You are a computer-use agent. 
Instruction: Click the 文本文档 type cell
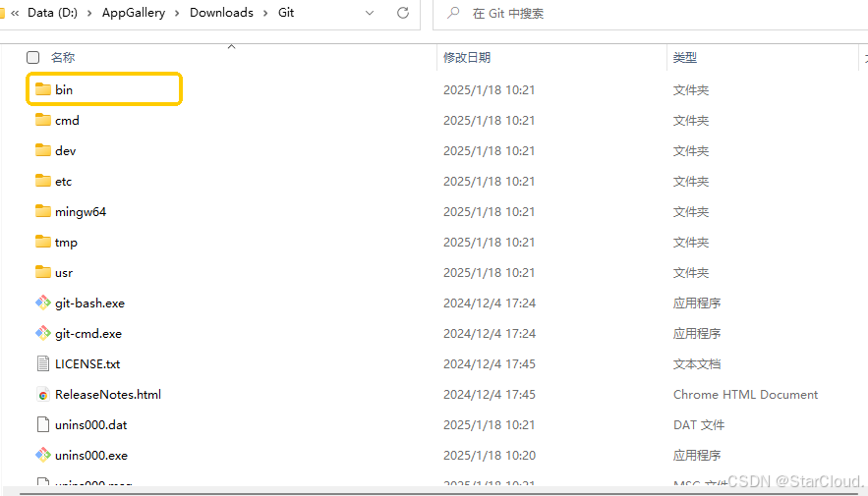[x=696, y=363]
